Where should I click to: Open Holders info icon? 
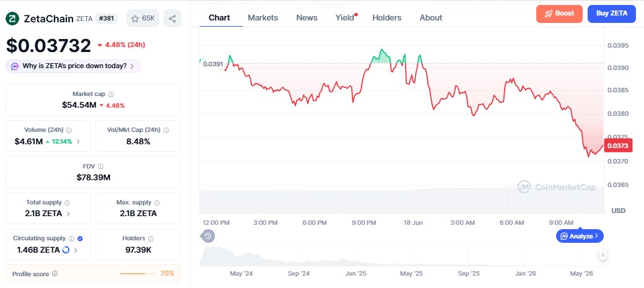click(x=150, y=238)
